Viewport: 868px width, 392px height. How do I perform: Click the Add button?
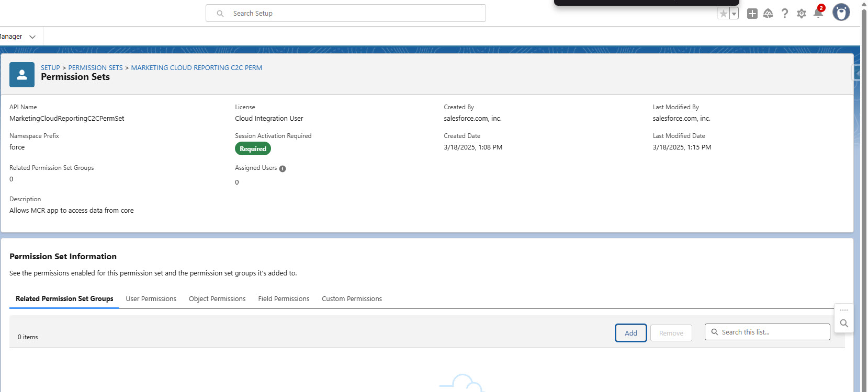[x=630, y=333]
